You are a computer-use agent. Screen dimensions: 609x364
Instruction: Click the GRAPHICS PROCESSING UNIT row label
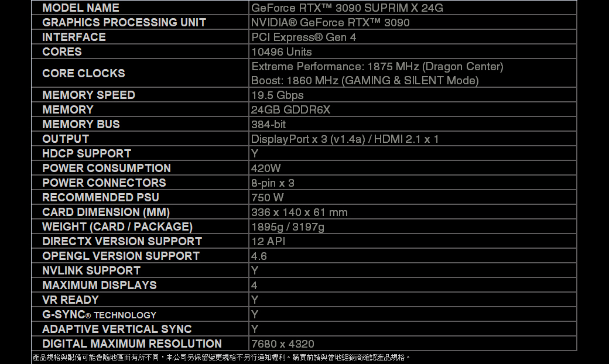[x=124, y=23]
